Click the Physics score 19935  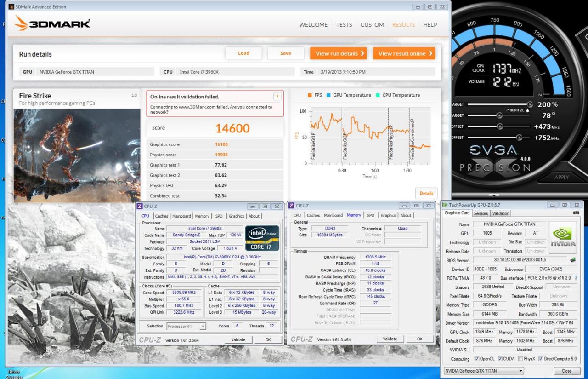pyautogui.click(x=221, y=155)
